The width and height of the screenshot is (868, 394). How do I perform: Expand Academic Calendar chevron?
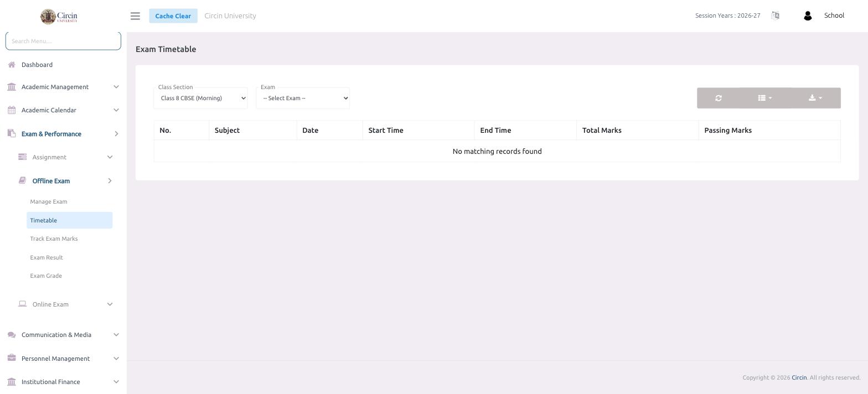116,110
